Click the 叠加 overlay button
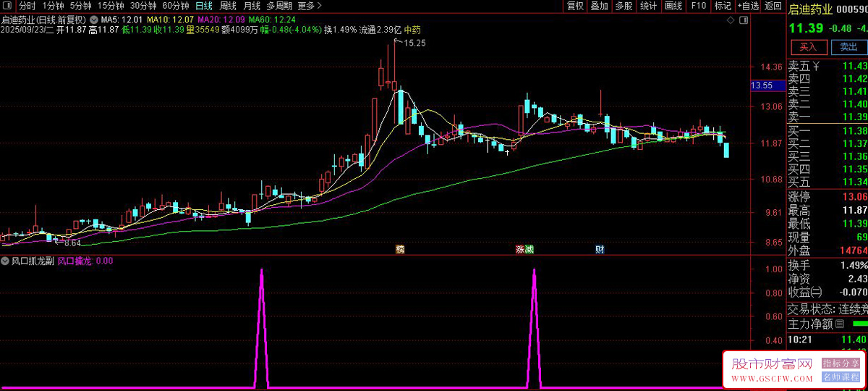Screen dimensions: 868x391 [x=599, y=6]
